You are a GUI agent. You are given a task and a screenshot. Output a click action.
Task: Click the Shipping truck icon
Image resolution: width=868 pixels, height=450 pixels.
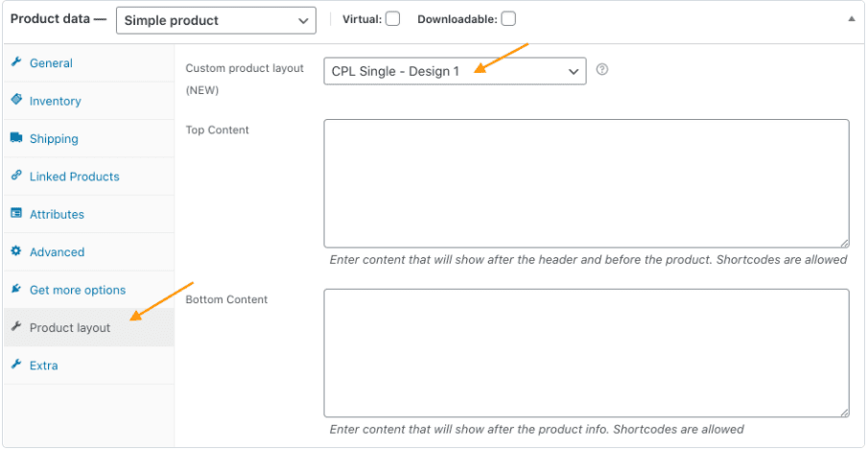(x=16, y=138)
